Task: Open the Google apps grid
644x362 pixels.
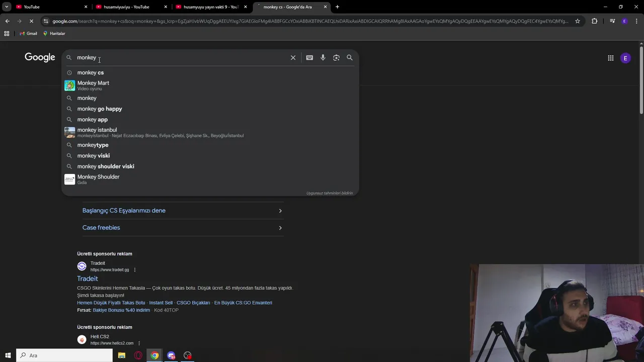Action: pyautogui.click(x=610, y=58)
